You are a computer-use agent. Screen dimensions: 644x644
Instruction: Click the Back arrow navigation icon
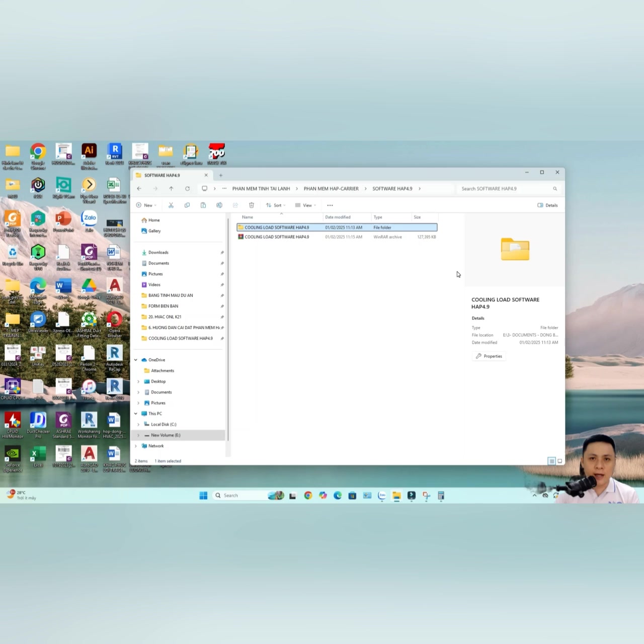tap(139, 189)
